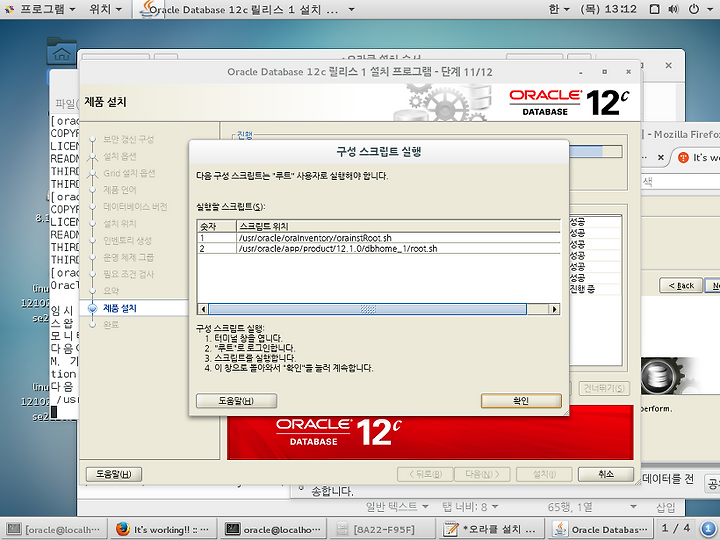This screenshot has width=720, height=540.
Task: Click the 건너뛰기(S) skip button
Action: (604, 388)
